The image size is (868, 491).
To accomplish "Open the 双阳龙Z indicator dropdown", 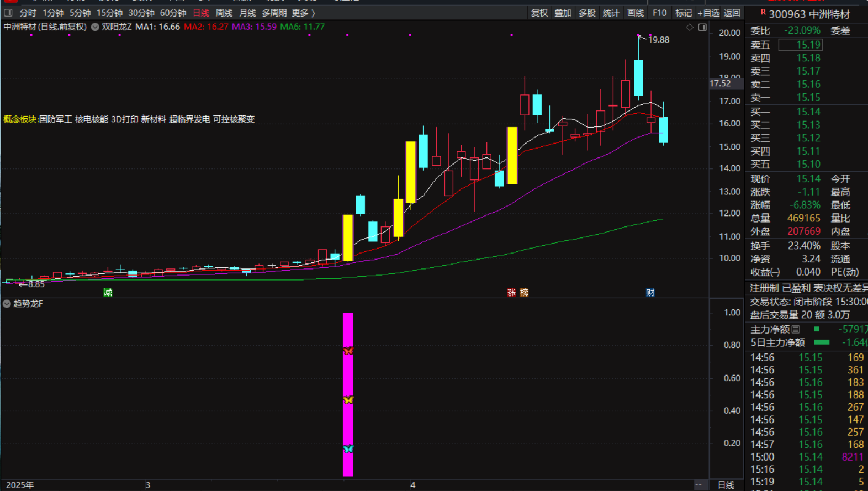I will point(96,27).
